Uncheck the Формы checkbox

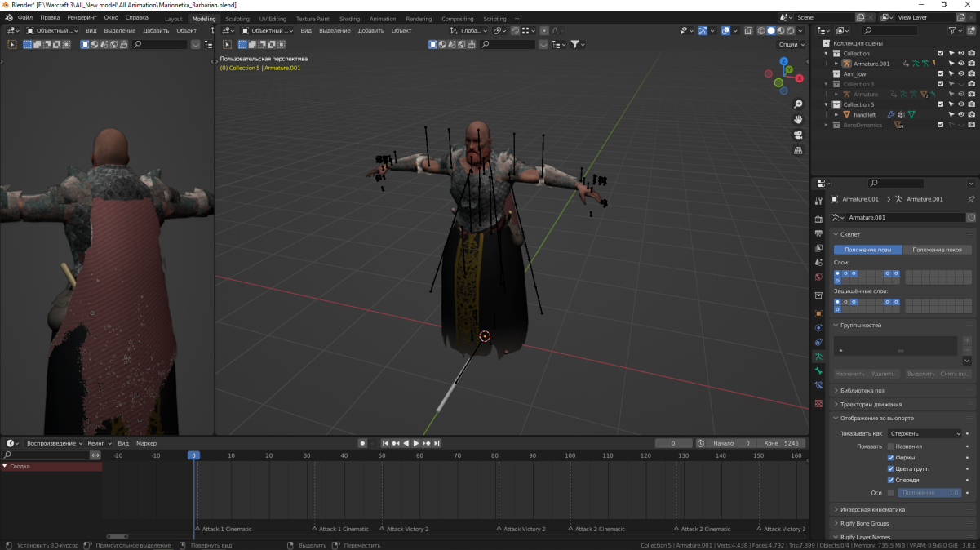890,458
